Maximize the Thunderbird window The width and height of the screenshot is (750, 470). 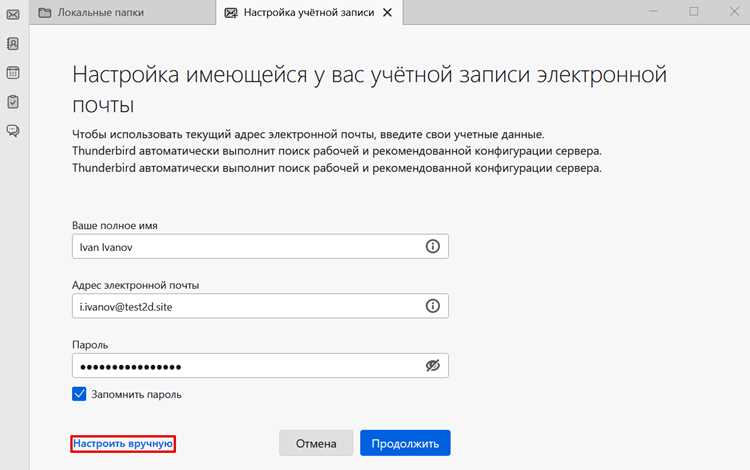click(x=694, y=11)
